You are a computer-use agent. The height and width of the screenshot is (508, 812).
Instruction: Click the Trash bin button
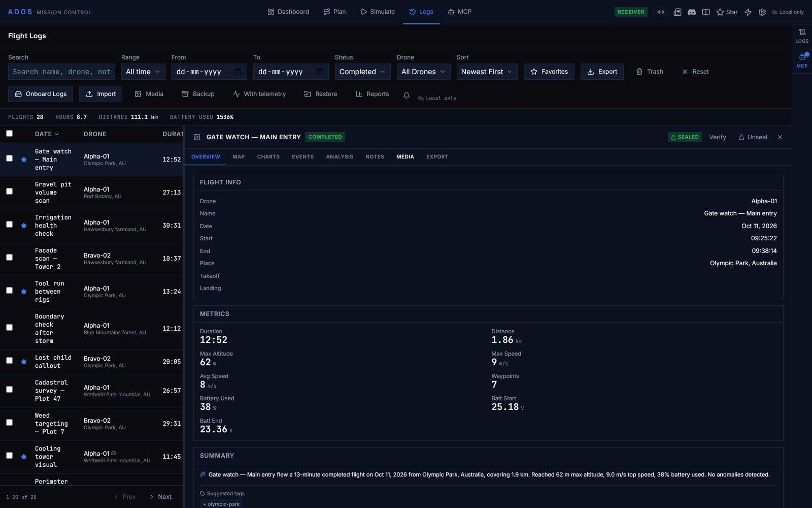(x=650, y=72)
